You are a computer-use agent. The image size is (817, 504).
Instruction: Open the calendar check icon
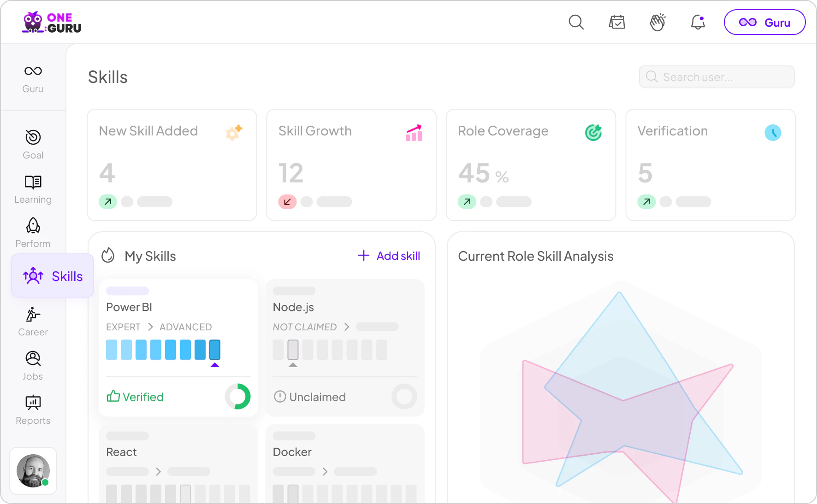617,22
